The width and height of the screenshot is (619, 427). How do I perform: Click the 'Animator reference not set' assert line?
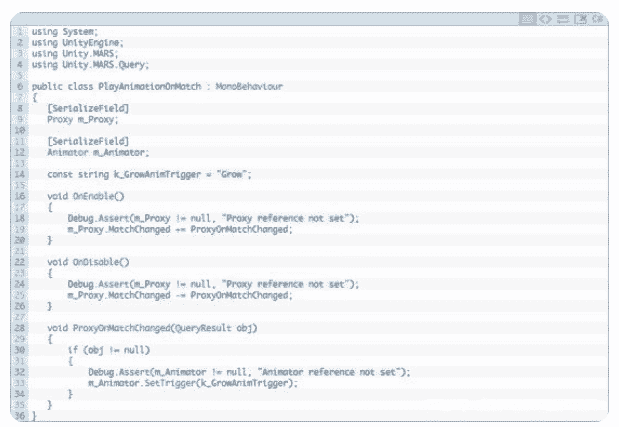249,373
